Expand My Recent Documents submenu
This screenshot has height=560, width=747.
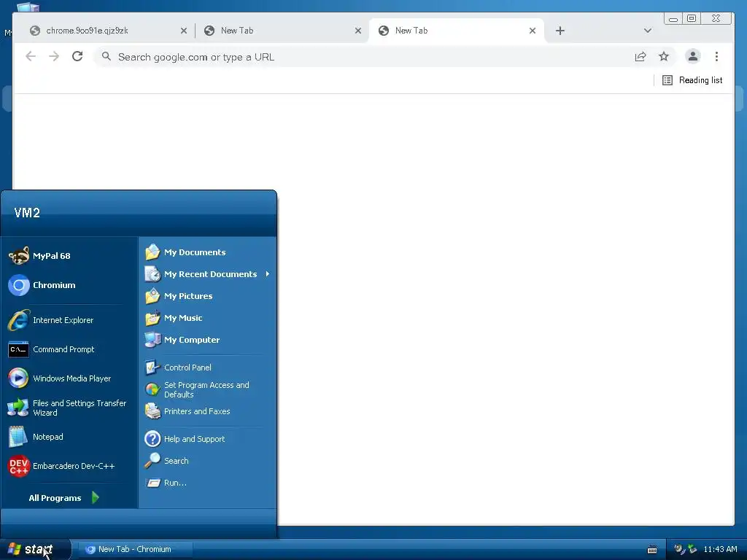tap(208, 274)
